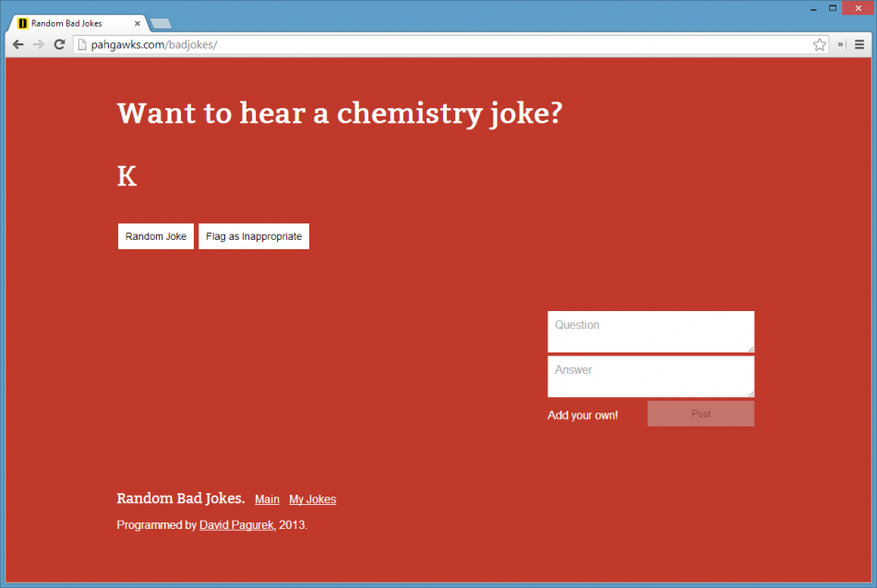Open the Chrome hamburger menu

pyautogui.click(x=859, y=44)
